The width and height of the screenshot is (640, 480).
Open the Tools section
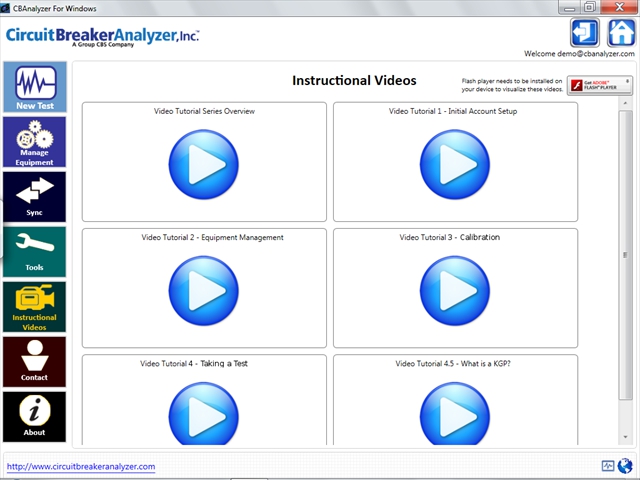[x=35, y=252]
